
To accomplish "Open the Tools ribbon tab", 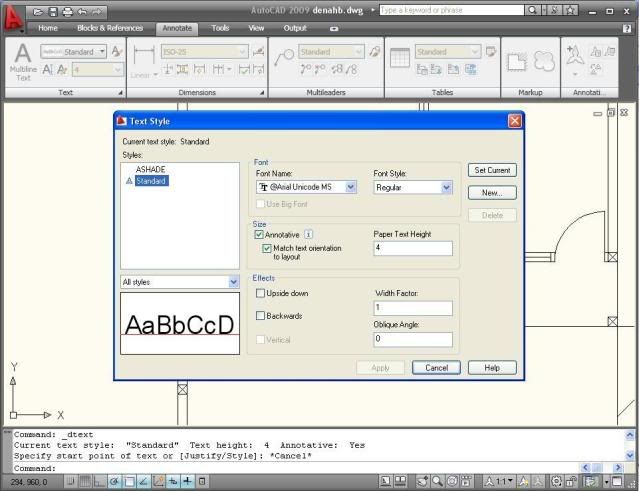I will click(220, 28).
